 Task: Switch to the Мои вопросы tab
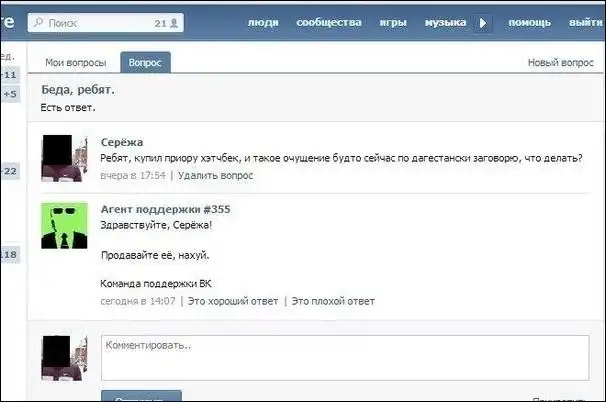tap(75, 63)
